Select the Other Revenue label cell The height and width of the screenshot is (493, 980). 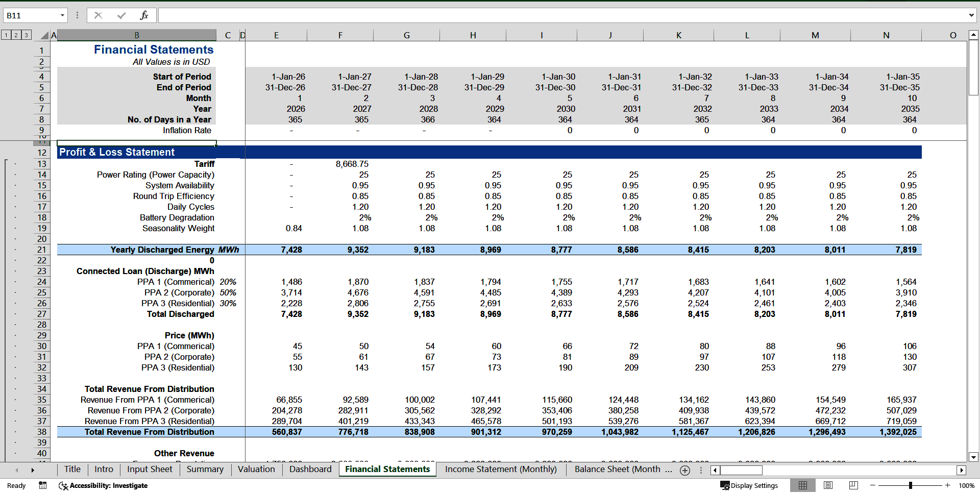(137, 453)
